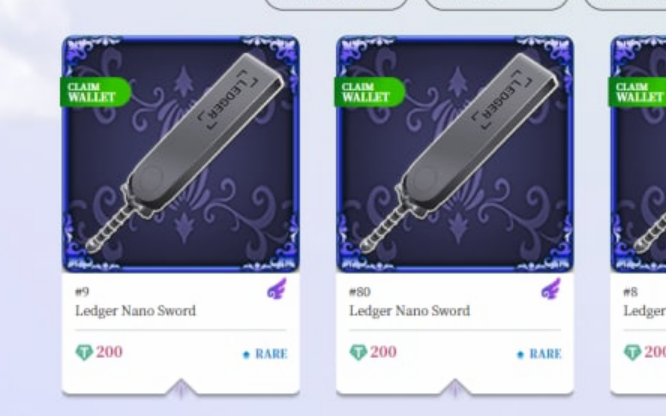Screen dimensions: 667x416
Task: Click the CLAIM WALLET badge on item #80
Action: pos(370,92)
